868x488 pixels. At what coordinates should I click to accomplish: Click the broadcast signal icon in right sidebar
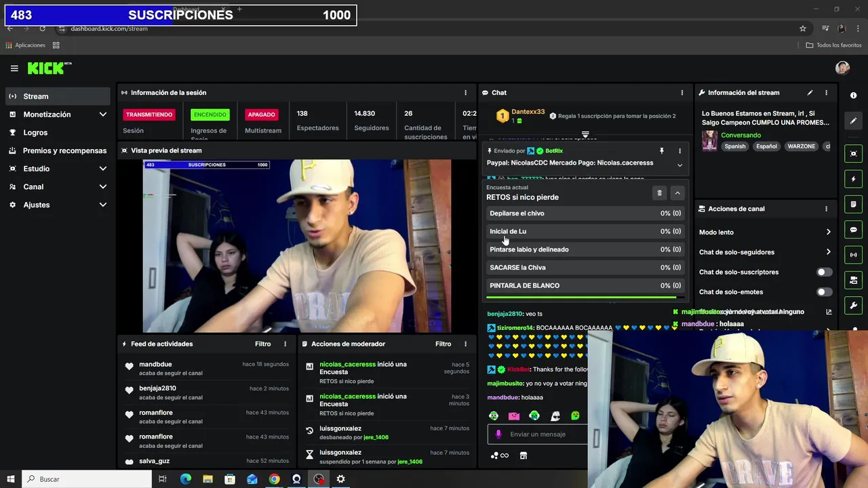tap(854, 255)
